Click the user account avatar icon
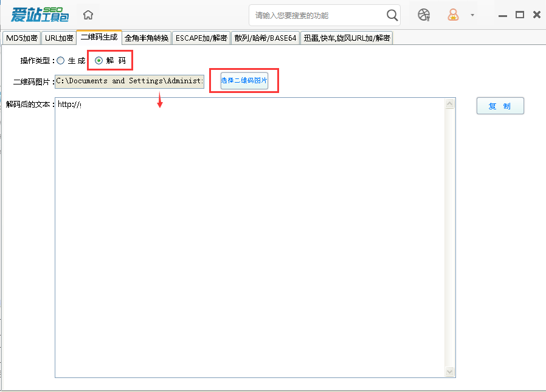546x392 pixels. pyautogui.click(x=454, y=15)
